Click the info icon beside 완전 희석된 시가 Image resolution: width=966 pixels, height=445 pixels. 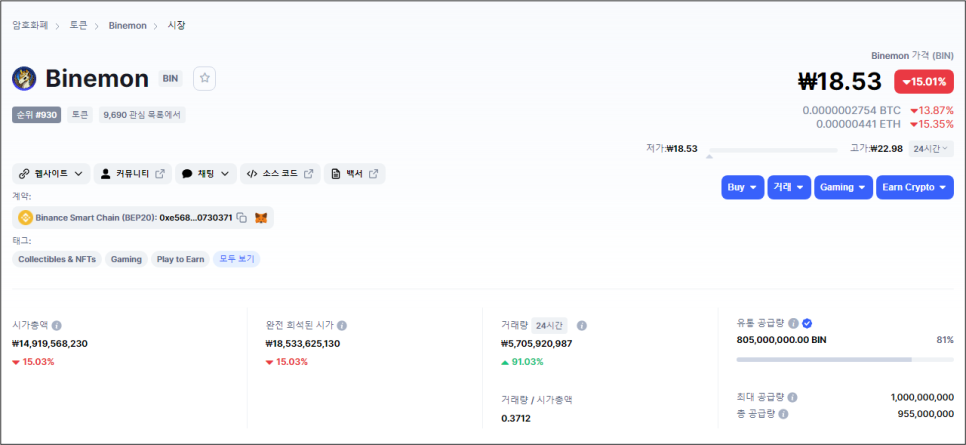tap(342, 326)
